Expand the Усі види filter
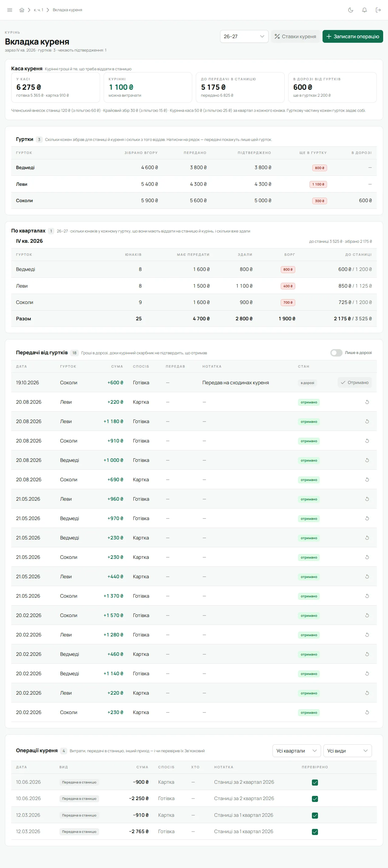 point(348,751)
